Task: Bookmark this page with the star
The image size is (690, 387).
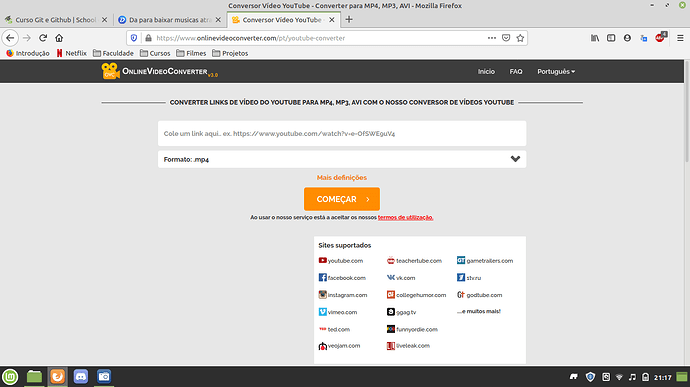Action: (x=520, y=38)
